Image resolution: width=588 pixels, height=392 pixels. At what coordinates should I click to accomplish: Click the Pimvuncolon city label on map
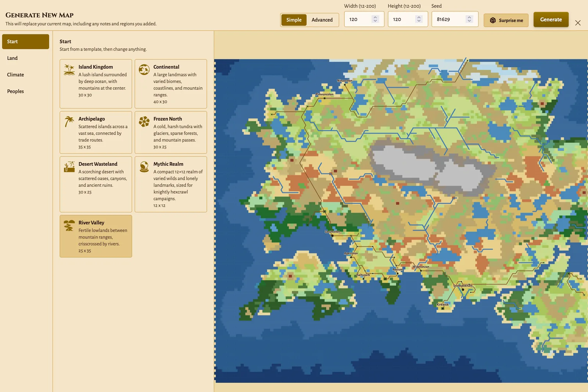pos(325,95)
